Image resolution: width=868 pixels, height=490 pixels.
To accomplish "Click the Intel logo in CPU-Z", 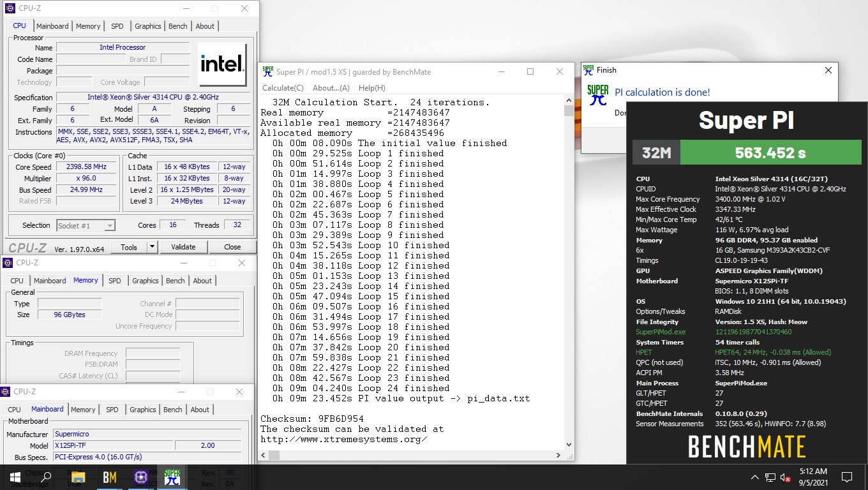I will pos(222,64).
